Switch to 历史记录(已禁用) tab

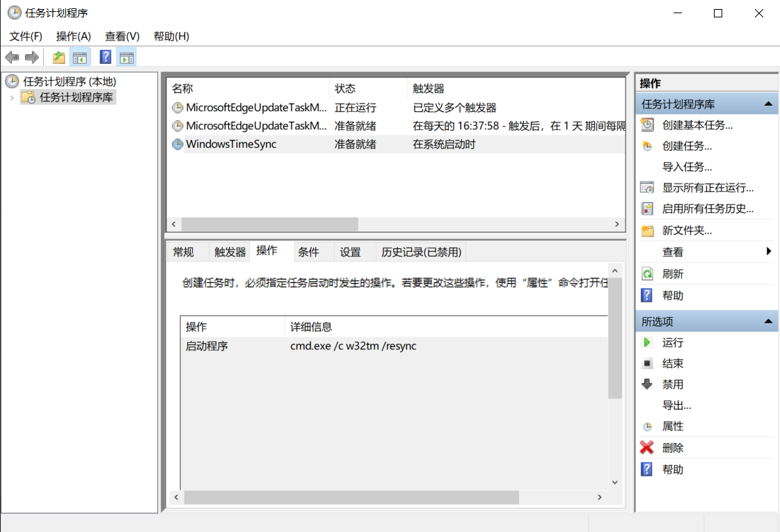click(422, 252)
